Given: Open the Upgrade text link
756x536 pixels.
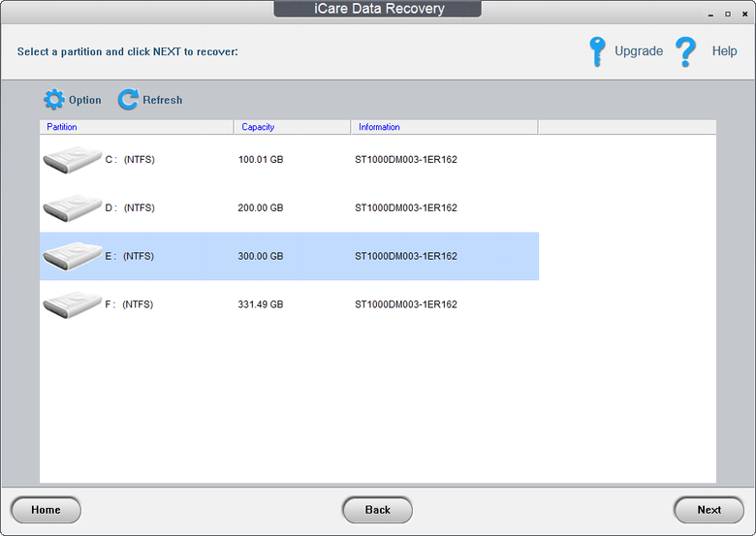Looking at the screenshot, I should (x=639, y=51).
